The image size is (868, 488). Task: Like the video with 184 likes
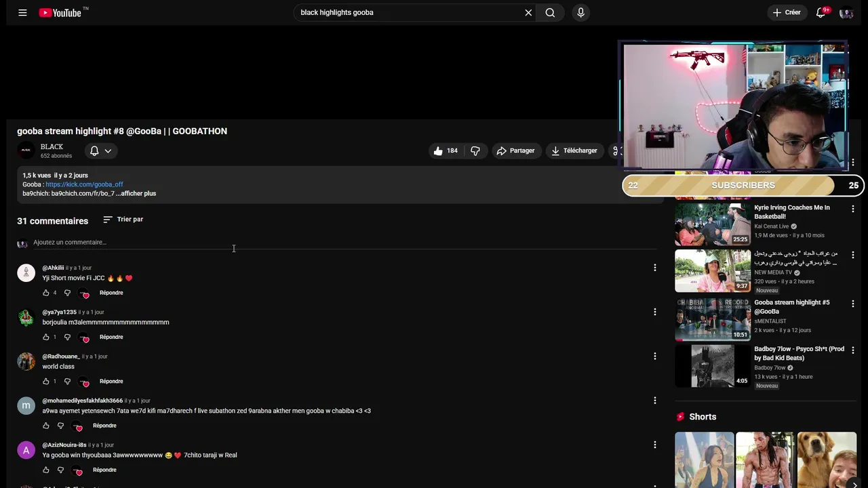[x=445, y=150]
